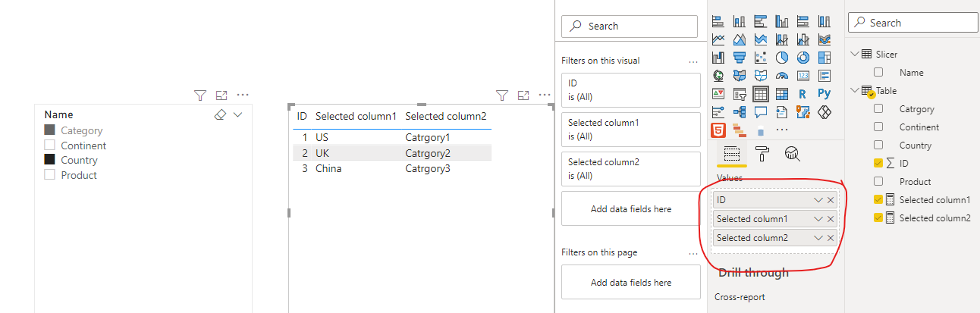Open the ID is (All) filter card

[630, 90]
